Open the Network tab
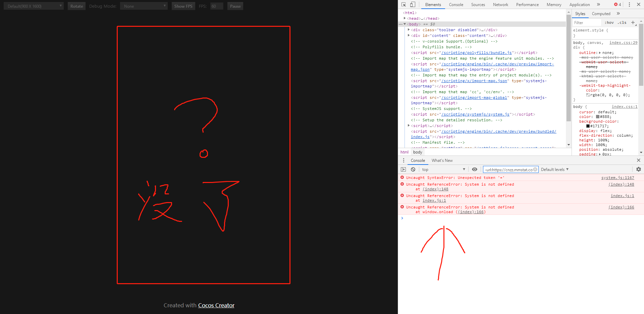The image size is (644, 314). coord(500,5)
